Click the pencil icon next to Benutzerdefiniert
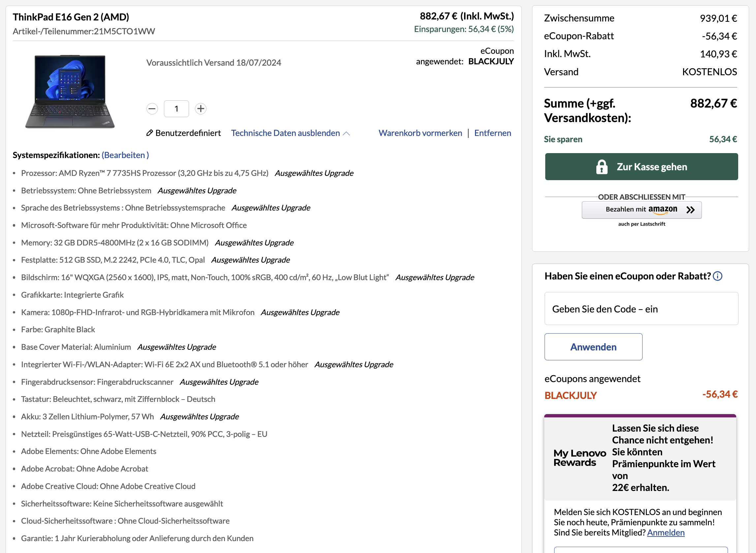Image resolution: width=756 pixels, height=553 pixels. pyautogui.click(x=150, y=133)
